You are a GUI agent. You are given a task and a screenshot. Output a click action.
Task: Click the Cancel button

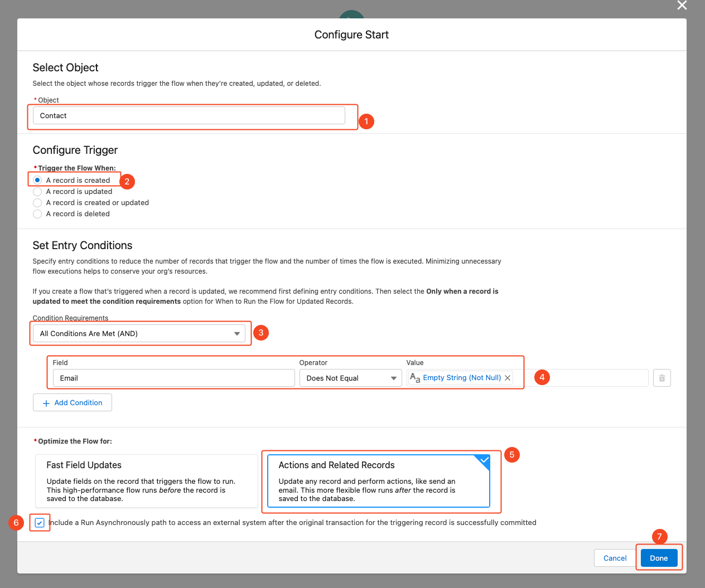click(x=615, y=558)
